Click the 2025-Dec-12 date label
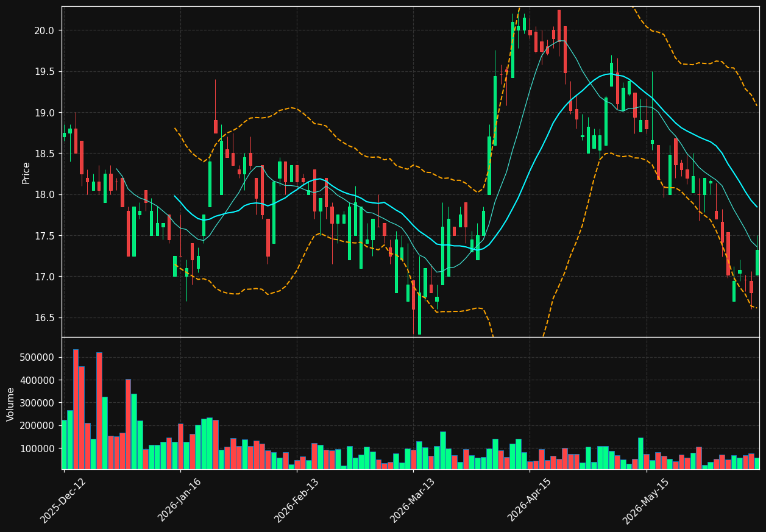This screenshot has height=532, width=766. tap(63, 501)
